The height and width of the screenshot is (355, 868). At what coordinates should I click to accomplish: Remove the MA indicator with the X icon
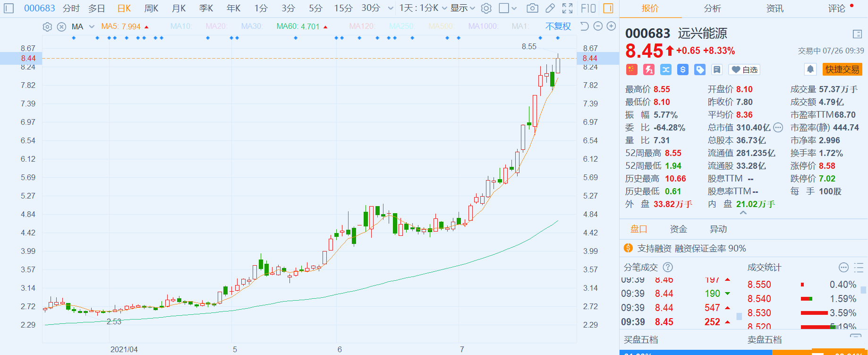pyautogui.click(x=61, y=27)
